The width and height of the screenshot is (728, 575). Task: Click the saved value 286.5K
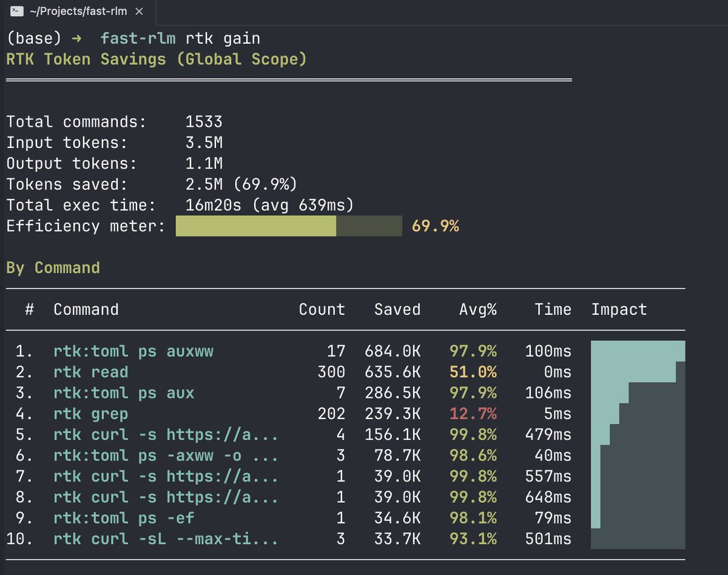[x=393, y=393]
